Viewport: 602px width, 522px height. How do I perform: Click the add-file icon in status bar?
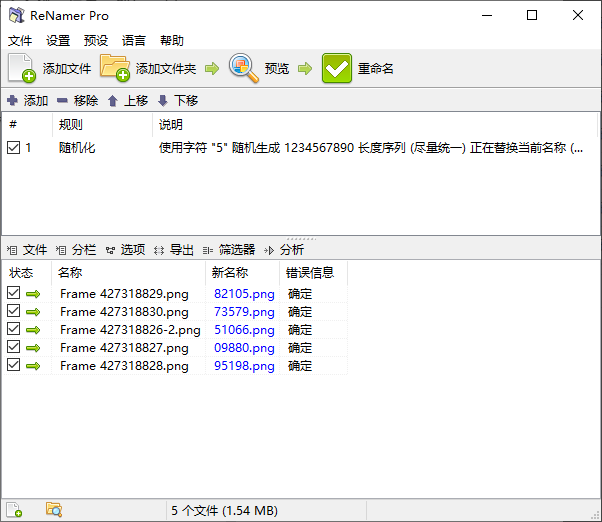pos(14,510)
